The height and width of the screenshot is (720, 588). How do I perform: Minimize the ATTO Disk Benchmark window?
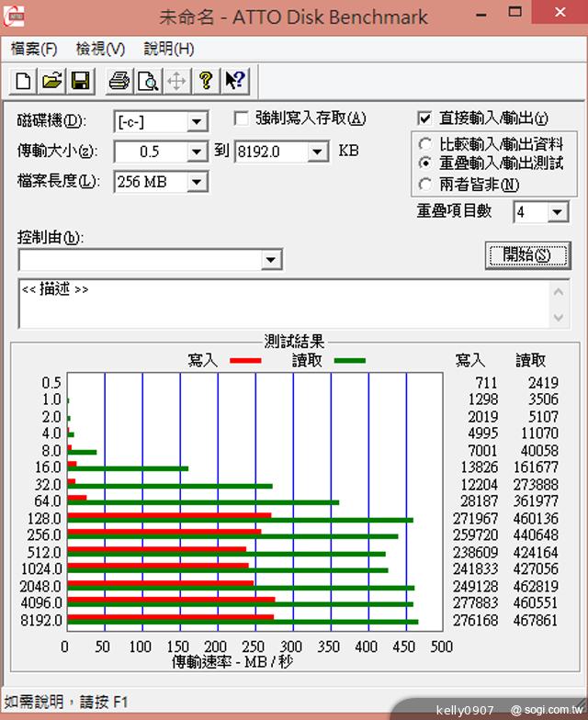pyautogui.click(x=481, y=15)
